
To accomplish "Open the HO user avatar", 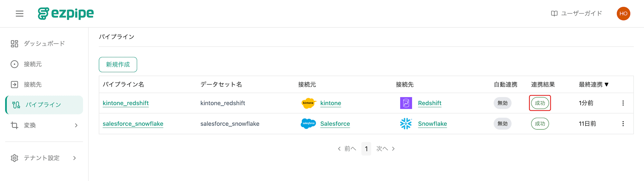I will pyautogui.click(x=623, y=14).
